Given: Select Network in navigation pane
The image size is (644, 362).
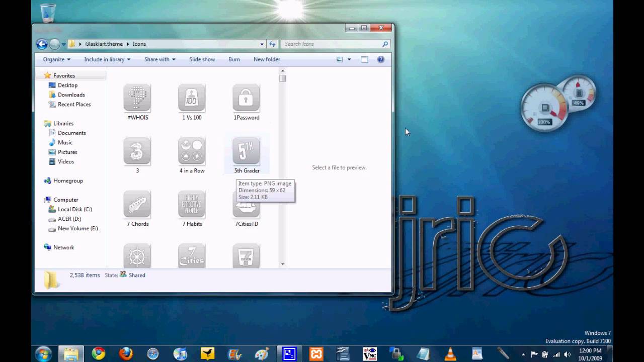Looking at the screenshot, I should tap(63, 247).
